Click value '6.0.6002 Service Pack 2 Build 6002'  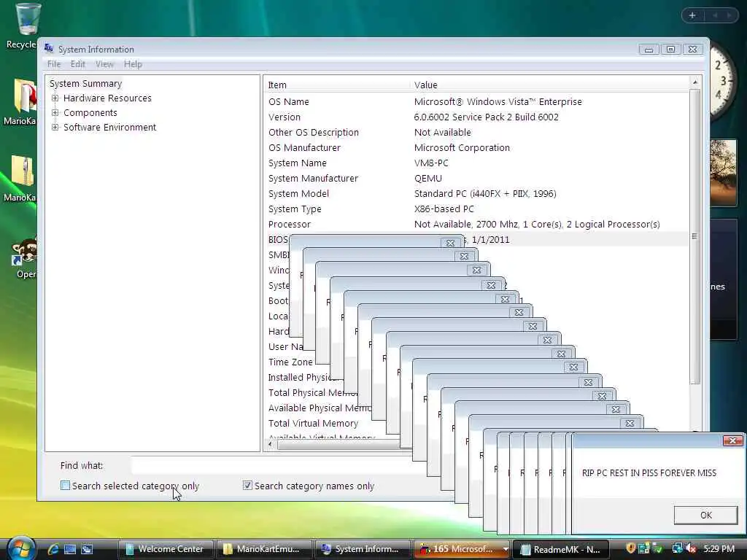pos(486,117)
